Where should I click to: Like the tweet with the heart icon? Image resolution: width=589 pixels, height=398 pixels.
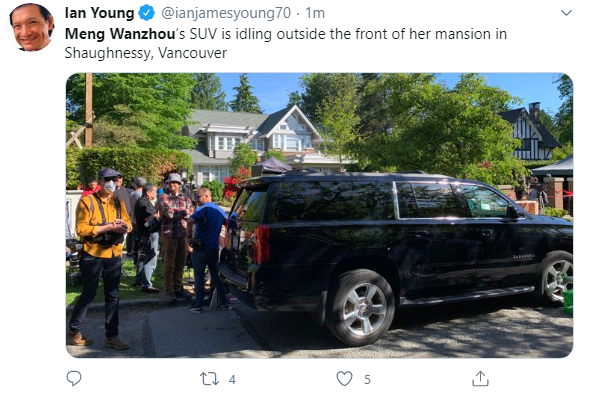tap(344, 378)
